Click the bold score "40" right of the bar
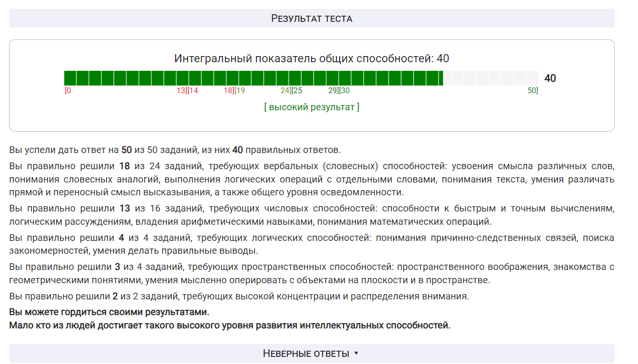Viewport: 638px width, 364px height. click(550, 78)
